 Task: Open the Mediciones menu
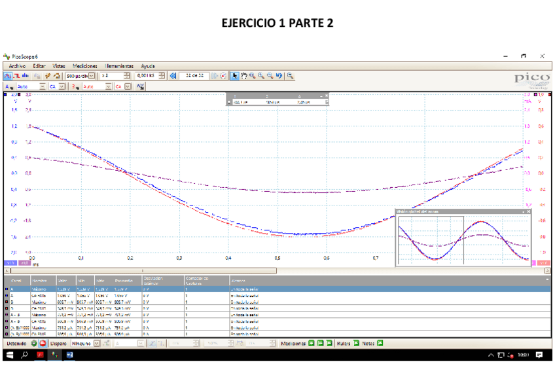click(x=85, y=66)
